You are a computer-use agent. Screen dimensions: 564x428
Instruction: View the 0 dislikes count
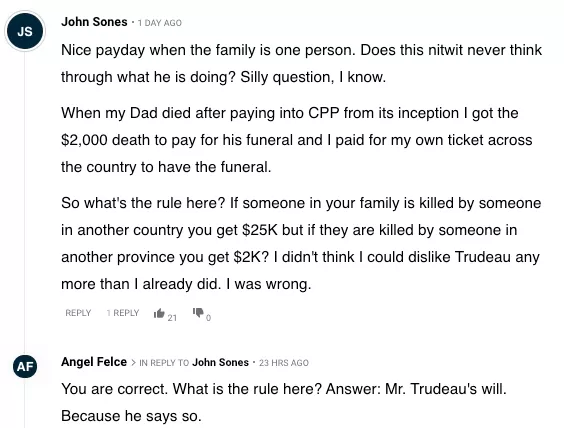(208, 318)
